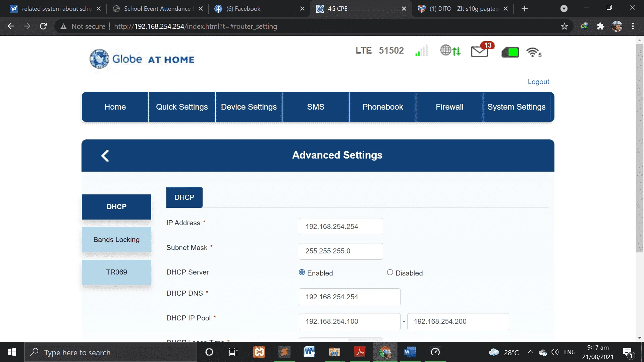
Task: Open the SMS envelope icon with 13 badge
Action: point(482,50)
